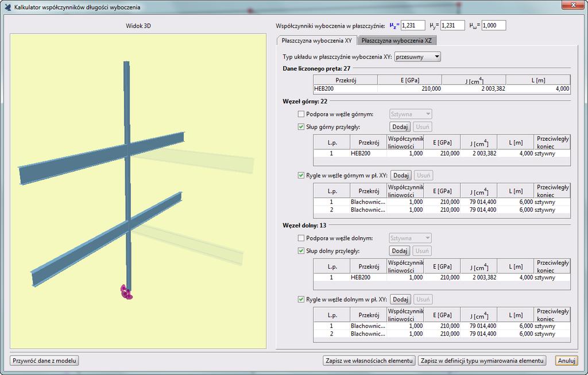
Task: Click 'Usuń' for upper adjacent column
Action: coord(423,127)
